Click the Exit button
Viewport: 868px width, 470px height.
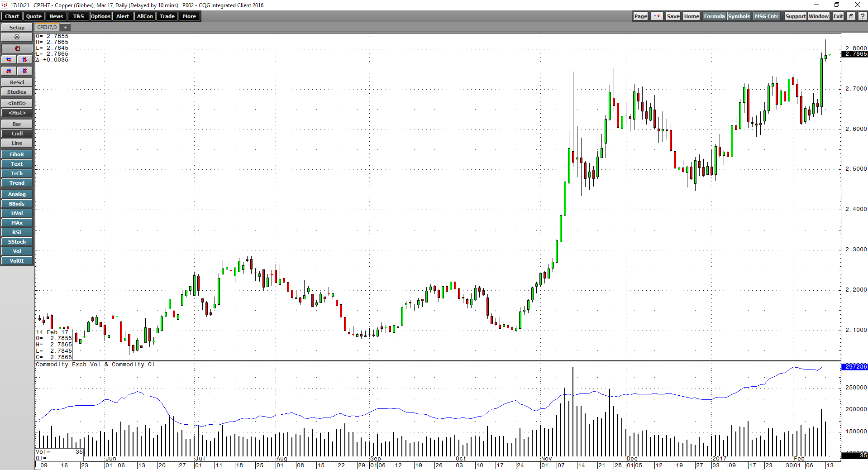(x=838, y=16)
